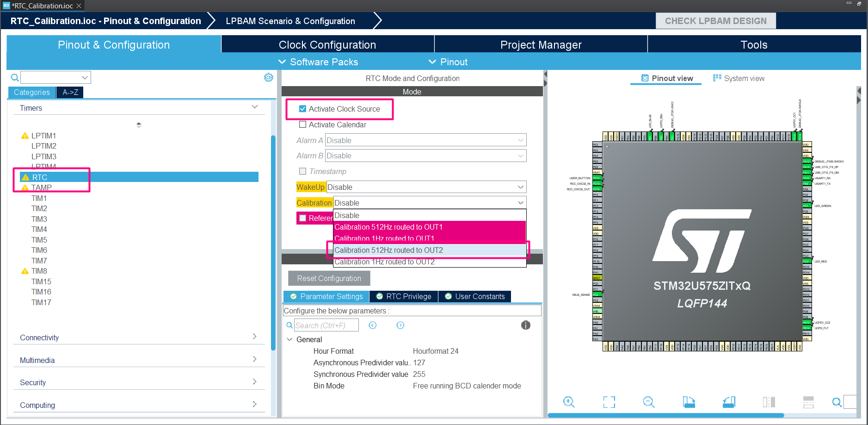Zoom in on the pinout view

click(569, 402)
